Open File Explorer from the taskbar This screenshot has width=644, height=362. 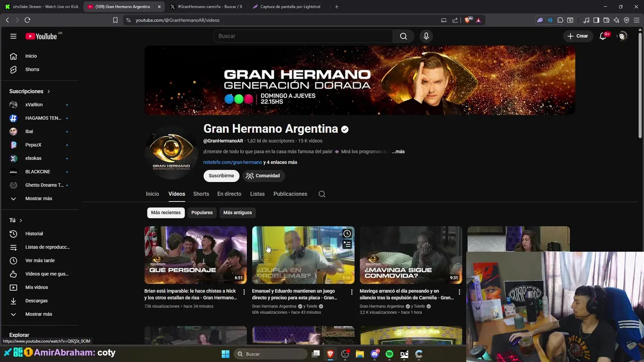click(x=360, y=354)
